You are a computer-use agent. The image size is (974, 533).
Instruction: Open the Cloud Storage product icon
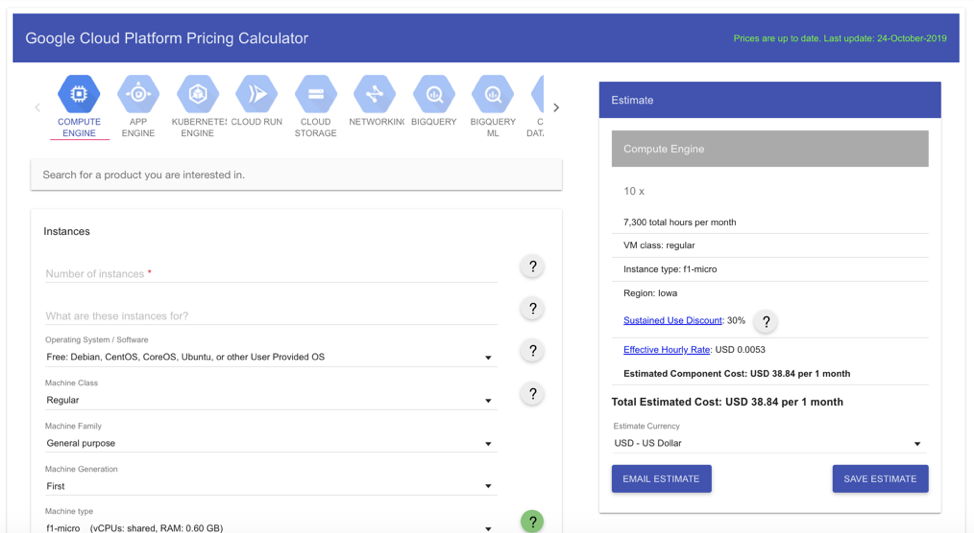click(315, 95)
